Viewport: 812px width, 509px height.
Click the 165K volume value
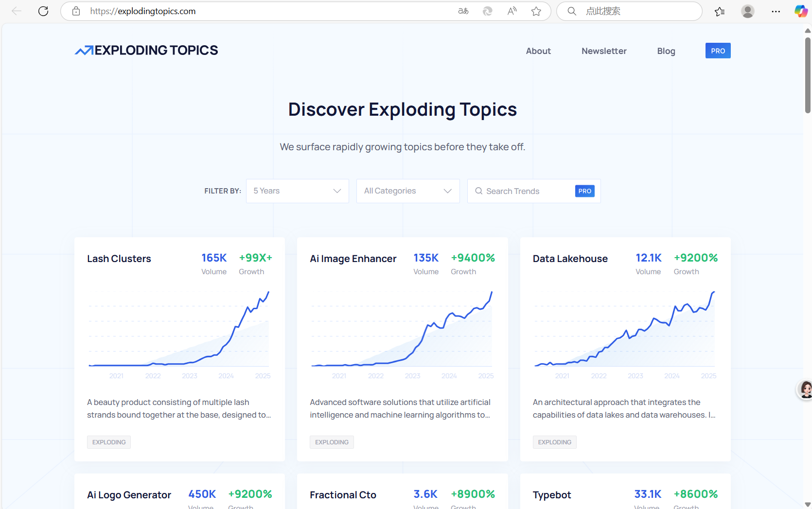point(214,258)
